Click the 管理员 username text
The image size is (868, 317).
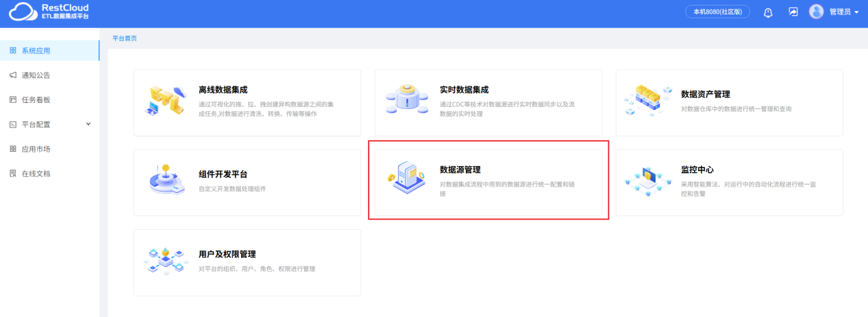pos(840,12)
